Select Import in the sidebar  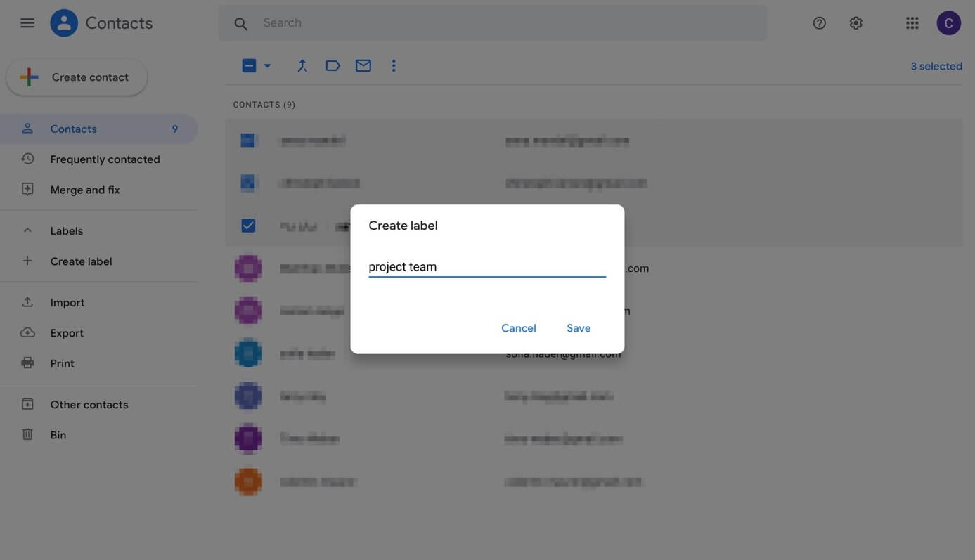98,302
